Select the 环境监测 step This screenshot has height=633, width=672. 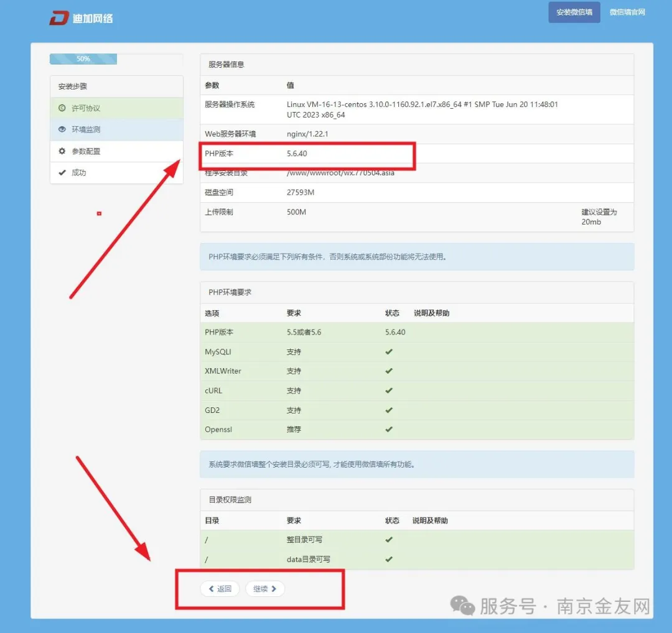(86, 130)
